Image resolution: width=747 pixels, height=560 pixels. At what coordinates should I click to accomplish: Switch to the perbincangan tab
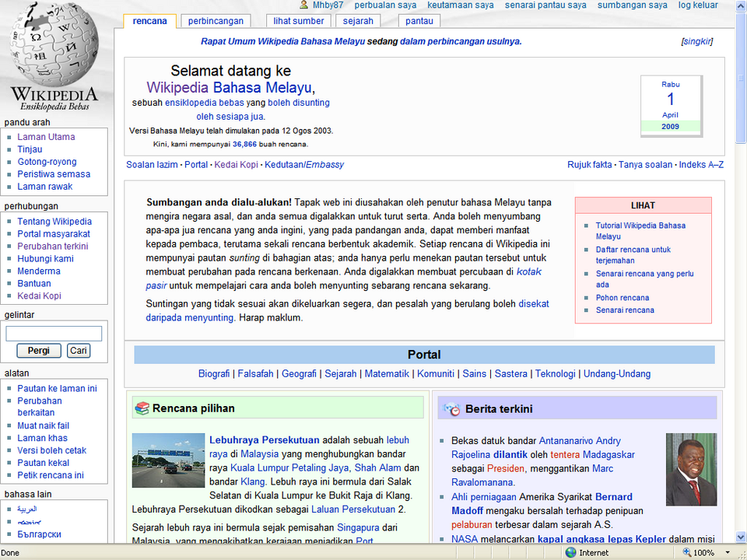(216, 21)
